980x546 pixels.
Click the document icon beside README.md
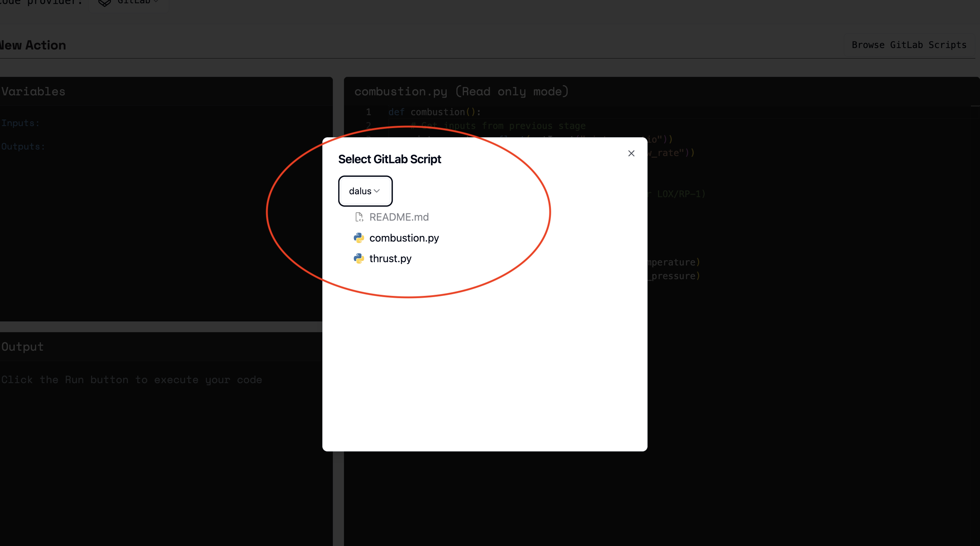[x=359, y=217]
